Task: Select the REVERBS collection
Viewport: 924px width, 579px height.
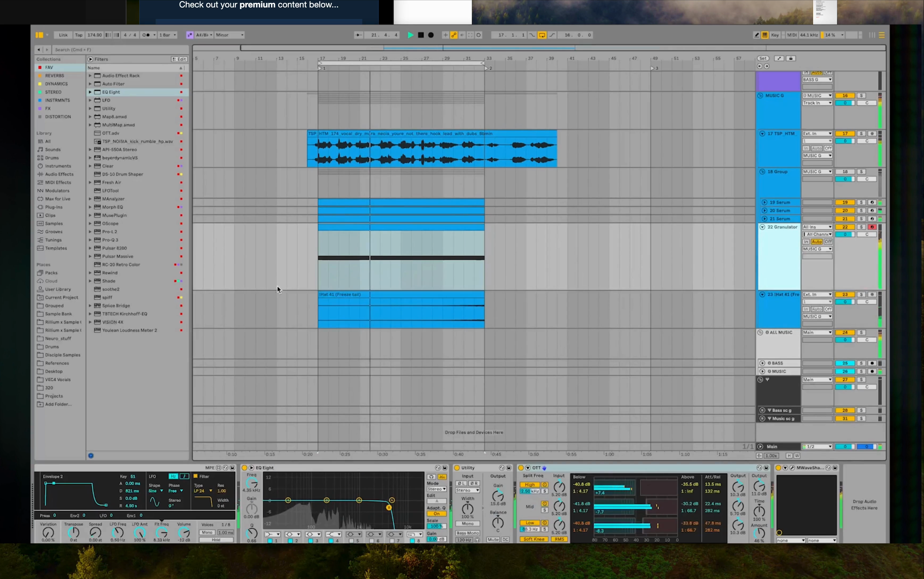Action: coord(60,76)
